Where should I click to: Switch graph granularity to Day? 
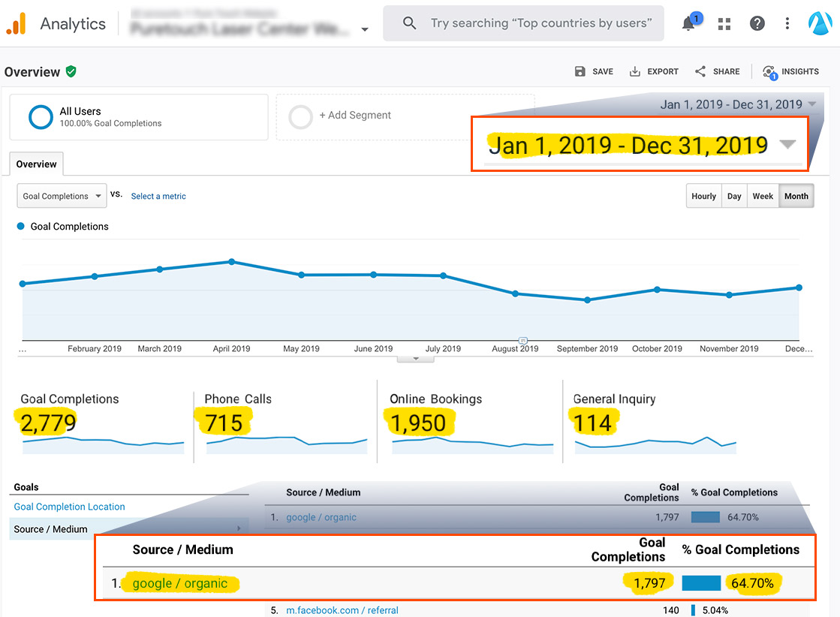[x=733, y=195]
